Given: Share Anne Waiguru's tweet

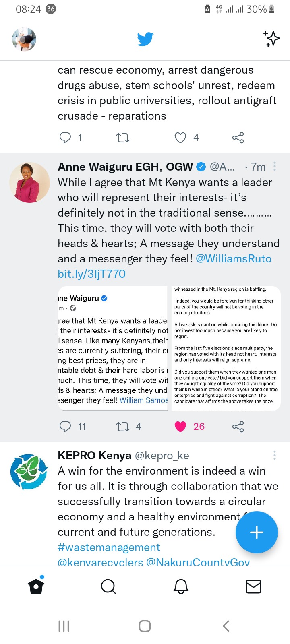Looking at the screenshot, I should coord(238,427).
